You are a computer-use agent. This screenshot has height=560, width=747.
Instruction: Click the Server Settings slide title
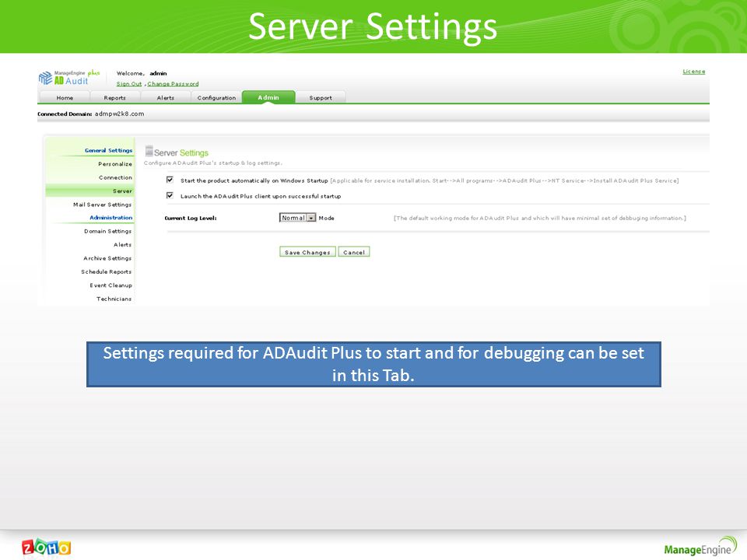[373, 26]
